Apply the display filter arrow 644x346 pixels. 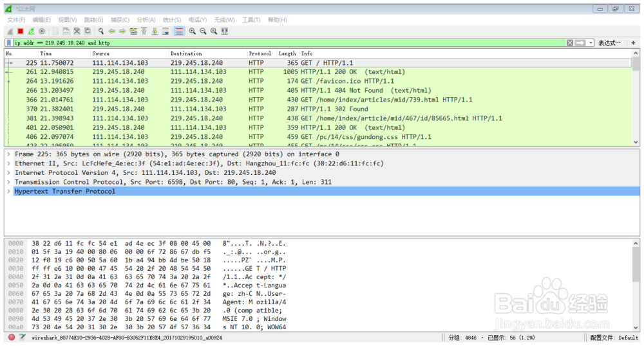(x=580, y=42)
